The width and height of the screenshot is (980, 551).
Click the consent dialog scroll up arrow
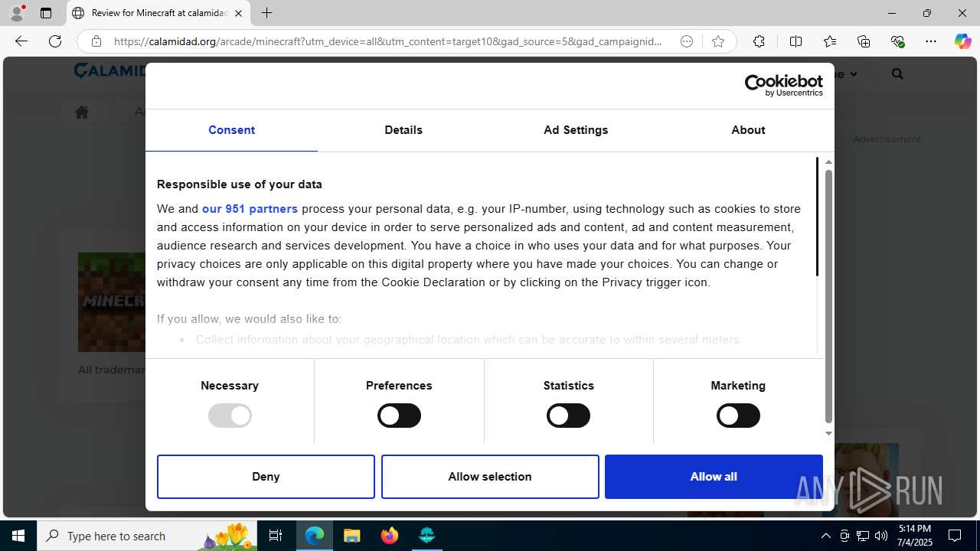coord(828,162)
